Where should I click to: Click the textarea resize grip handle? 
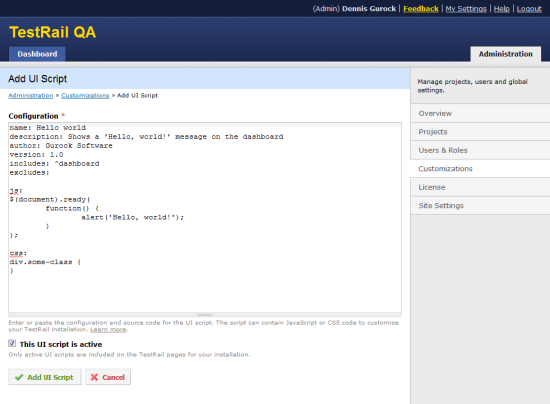[x=205, y=315]
